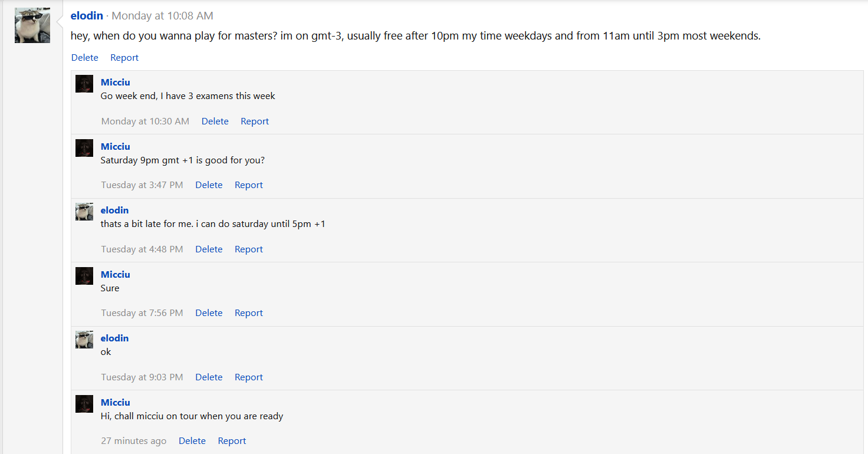
Task: Click Micciu's avatar beside "Go week end" comment
Action: tap(84, 84)
